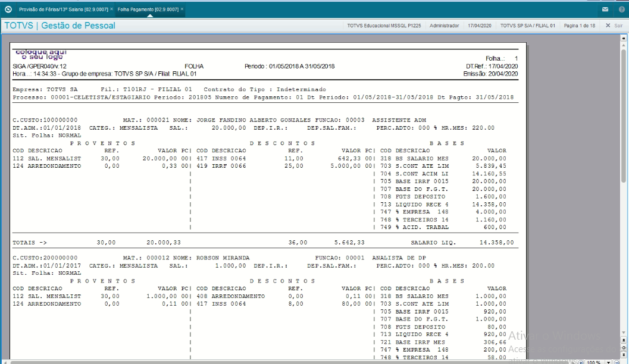The width and height of the screenshot is (629, 364).
Task: Click the BASE IRRF MES value 306,66
Action: 495,343
